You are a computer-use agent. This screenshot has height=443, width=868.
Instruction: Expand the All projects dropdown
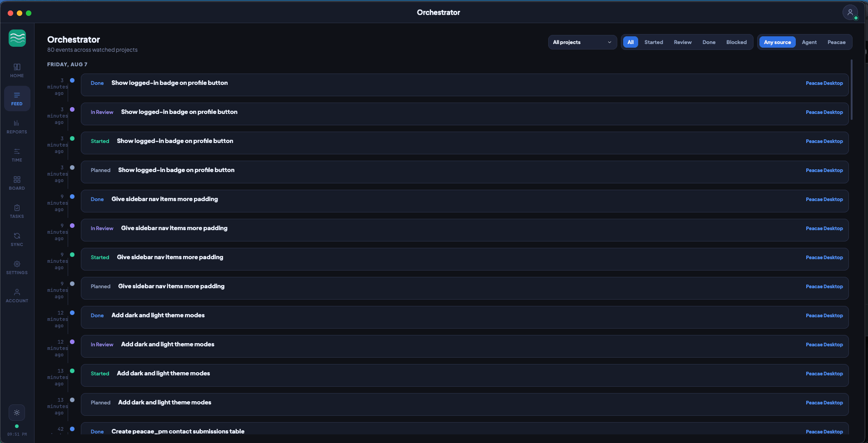(x=582, y=42)
